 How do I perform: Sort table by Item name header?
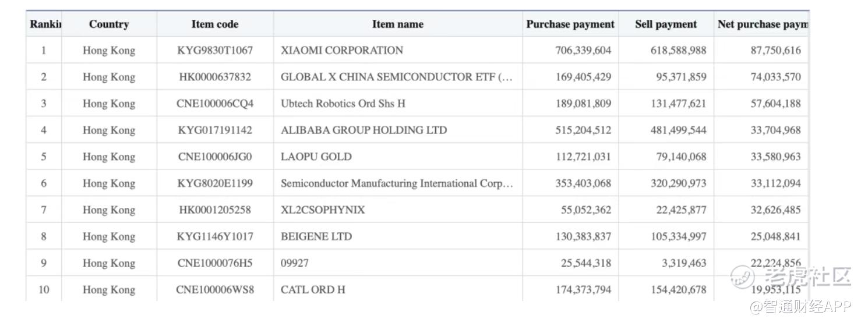[398, 24]
